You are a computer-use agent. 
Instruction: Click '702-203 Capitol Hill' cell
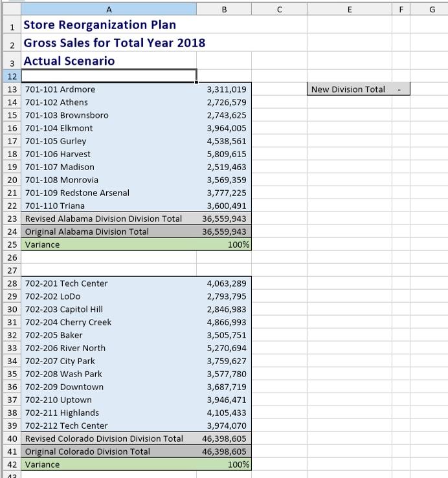[109, 309]
